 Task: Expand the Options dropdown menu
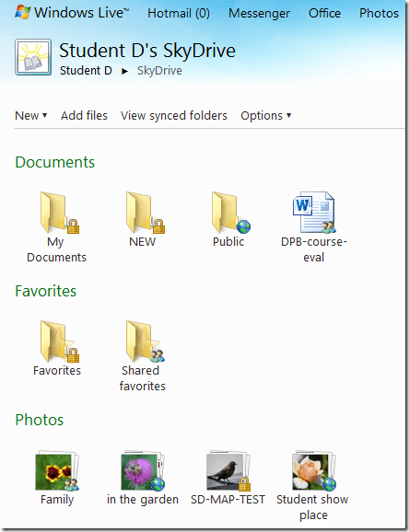266,116
